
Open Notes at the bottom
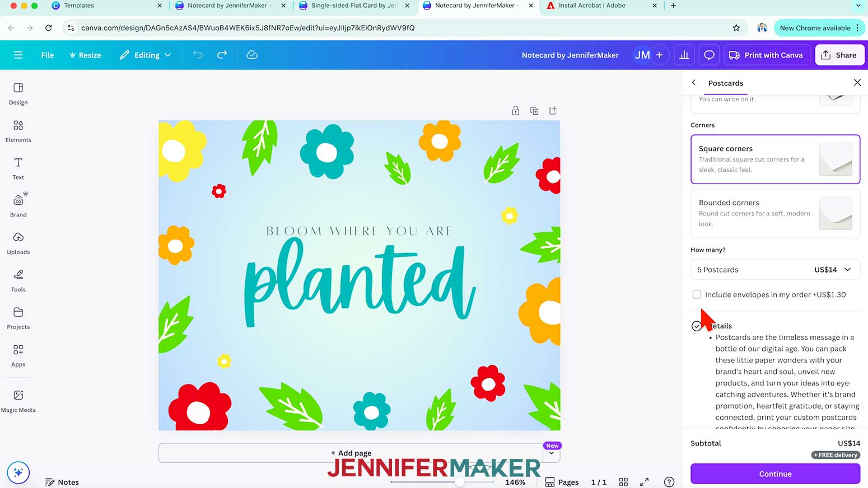[62, 482]
